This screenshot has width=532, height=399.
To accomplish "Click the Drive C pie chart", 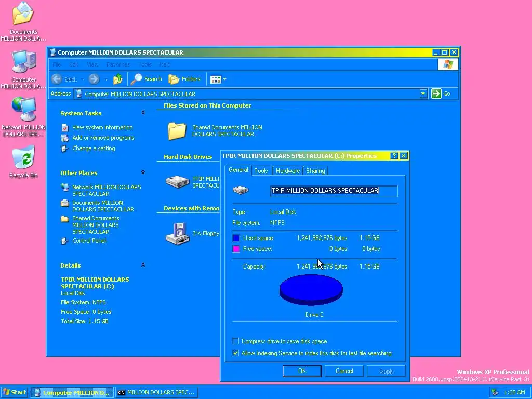I will [x=311, y=290].
